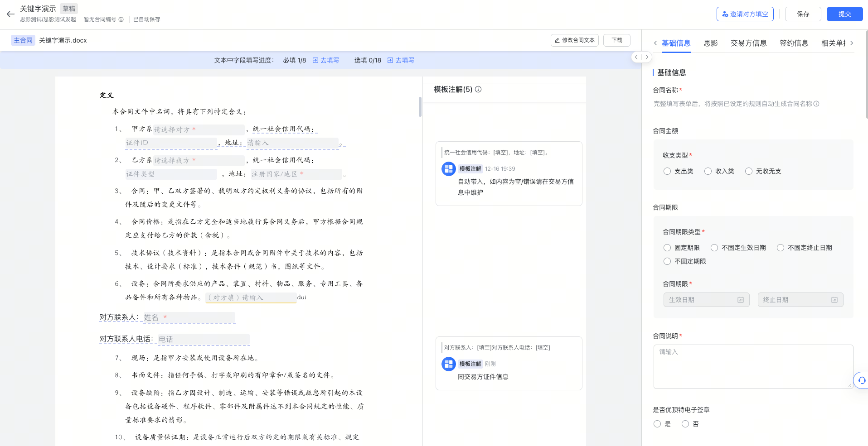Open the calendar picker for 生效日期

click(x=741, y=299)
